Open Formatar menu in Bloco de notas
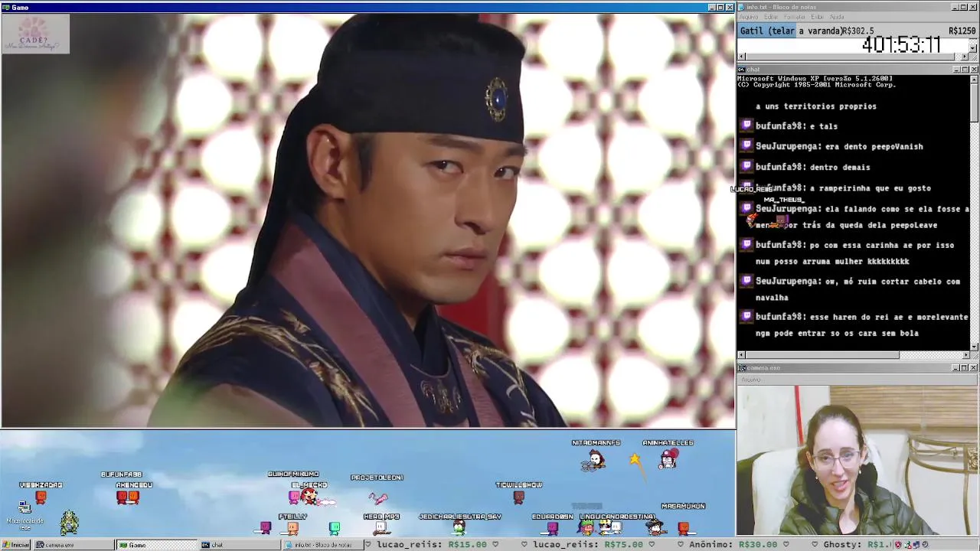 click(794, 17)
